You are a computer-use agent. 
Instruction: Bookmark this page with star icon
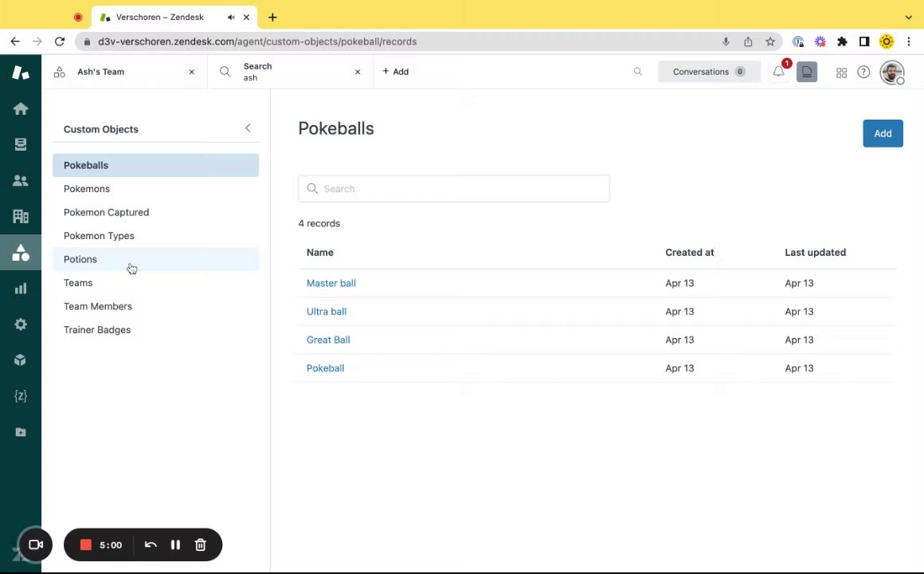pos(770,41)
